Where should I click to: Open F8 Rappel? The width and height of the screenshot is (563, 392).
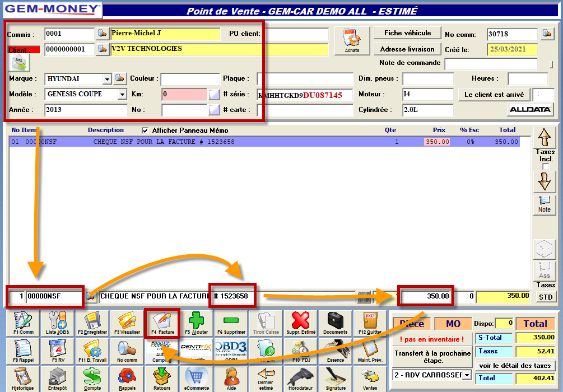23,351
